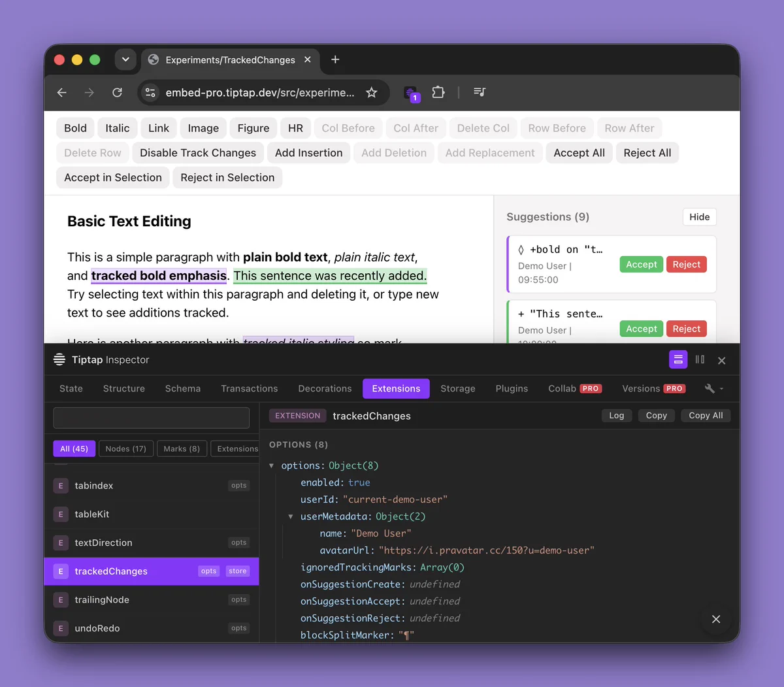Dismiss the round X floating button
Image resolution: width=784 pixels, height=687 pixels.
click(716, 619)
